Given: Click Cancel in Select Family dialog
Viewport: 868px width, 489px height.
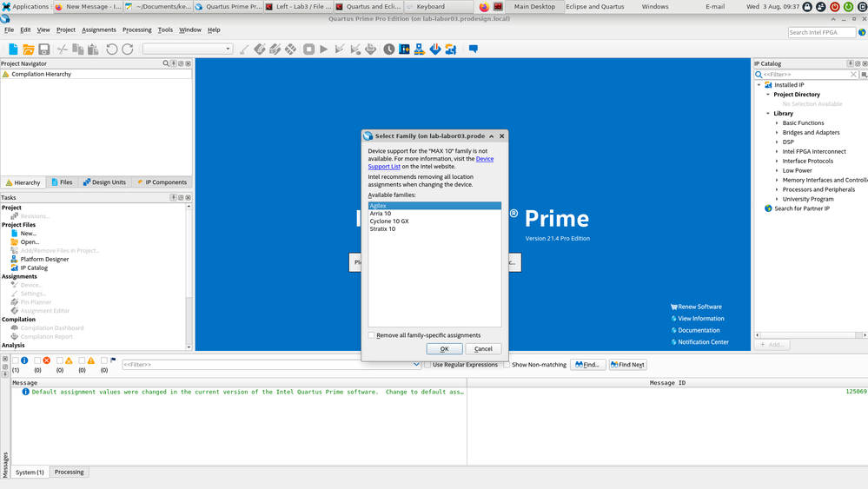Looking at the screenshot, I should (483, 349).
